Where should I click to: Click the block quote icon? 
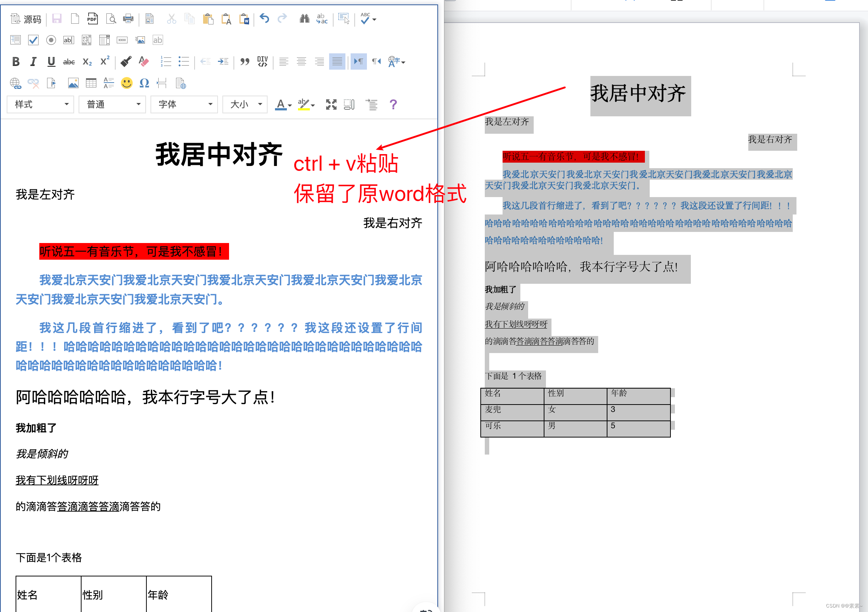pyautogui.click(x=245, y=61)
